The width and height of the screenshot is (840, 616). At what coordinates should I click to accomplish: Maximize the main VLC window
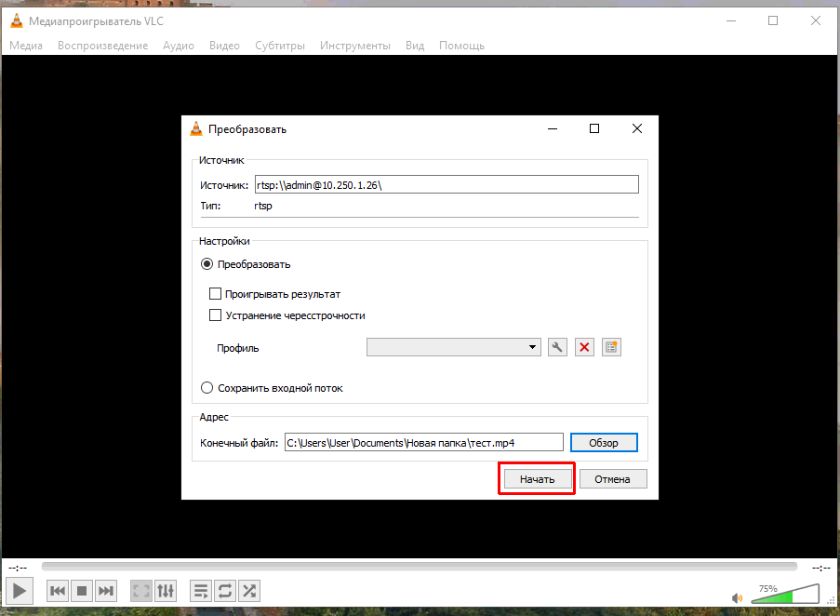[773, 20]
